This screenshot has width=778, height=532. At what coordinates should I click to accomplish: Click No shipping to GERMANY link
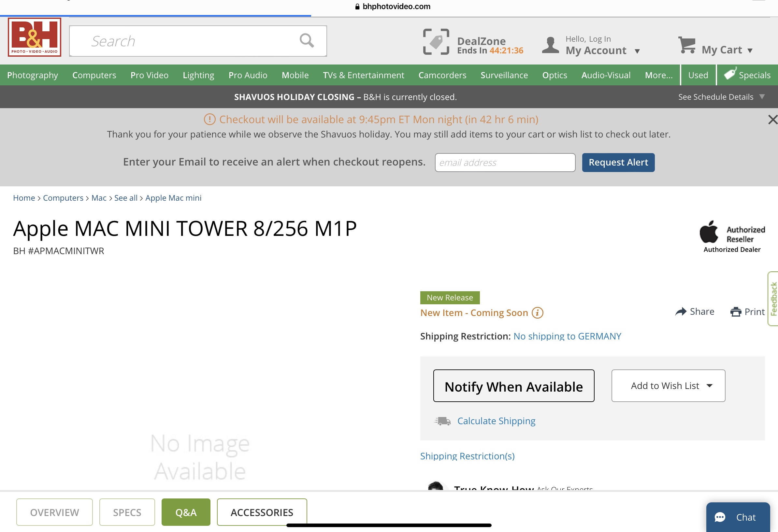pos(568,336)
